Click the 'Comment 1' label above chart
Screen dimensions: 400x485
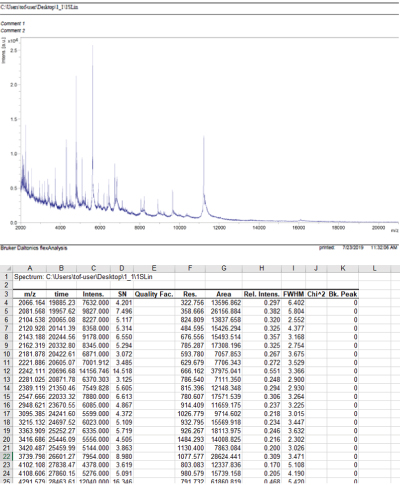[x=13, y=24]
